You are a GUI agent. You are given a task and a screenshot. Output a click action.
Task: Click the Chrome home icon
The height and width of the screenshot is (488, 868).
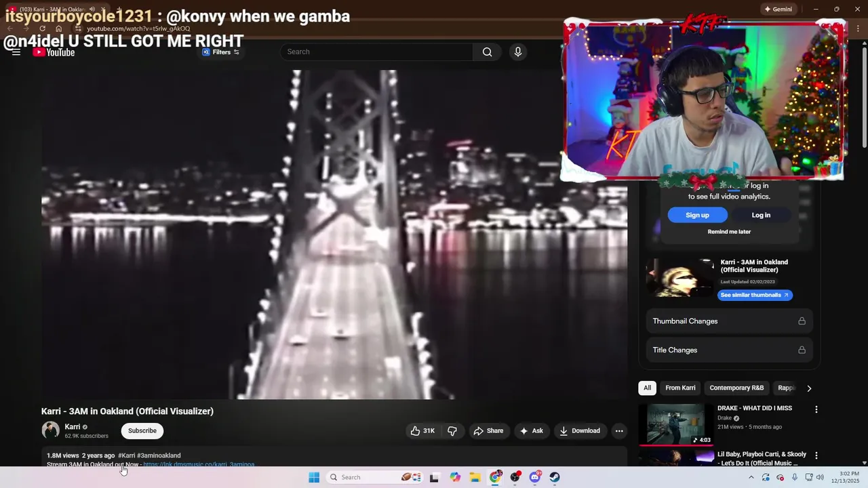(58, 28)
